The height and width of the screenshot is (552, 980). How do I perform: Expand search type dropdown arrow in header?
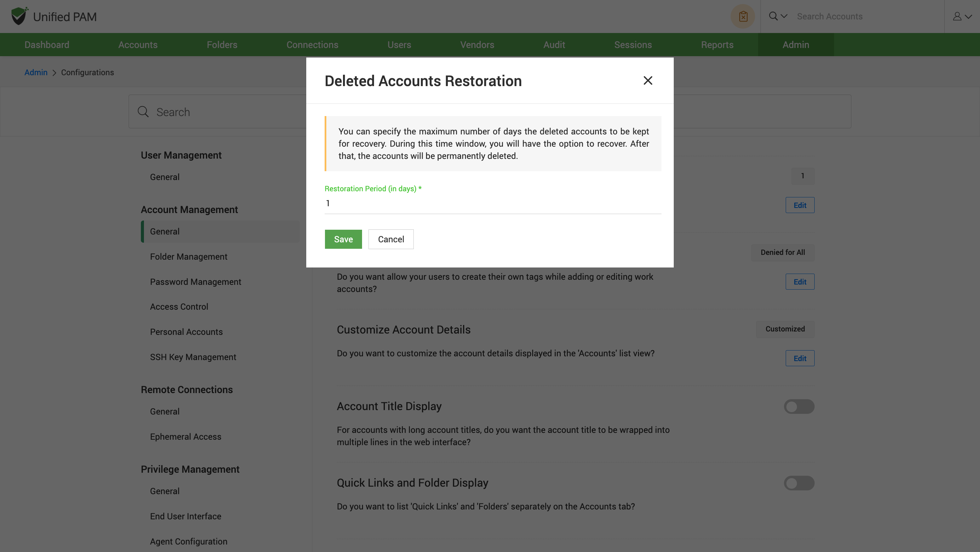784,16
